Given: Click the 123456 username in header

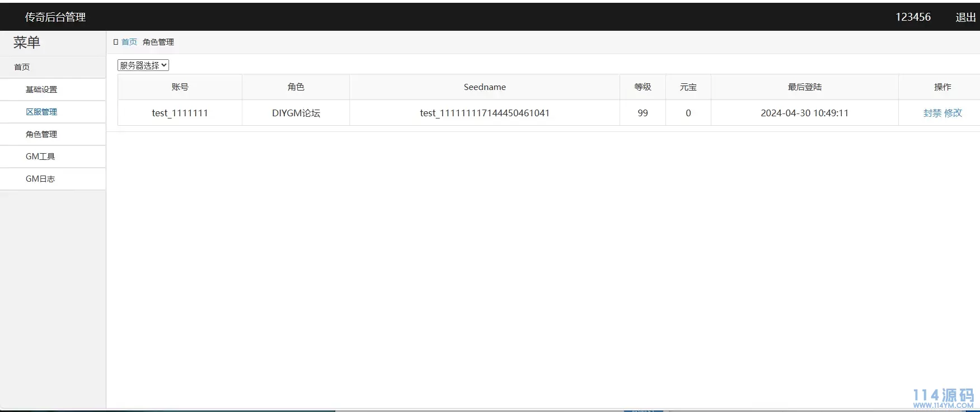Looking at the screenshot, I should [913, 17].
